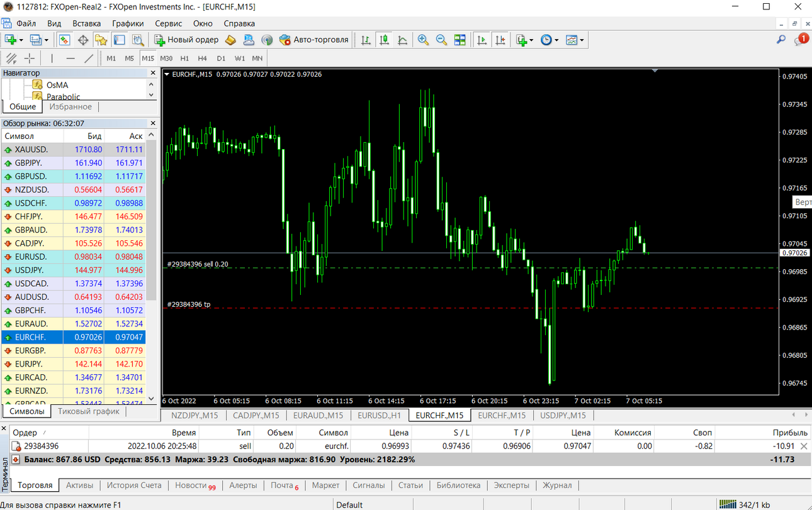
Task: Click the chart shift triangle marker
Action: [x=655, y=71]
